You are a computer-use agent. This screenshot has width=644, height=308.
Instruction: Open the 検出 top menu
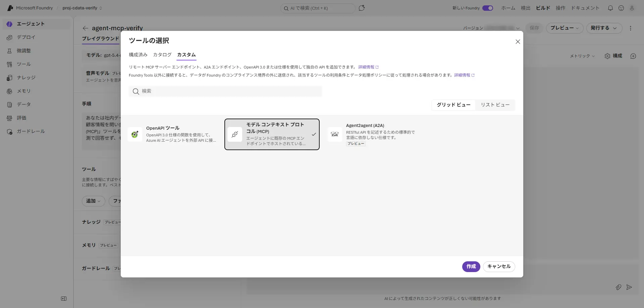coord(526,8)
